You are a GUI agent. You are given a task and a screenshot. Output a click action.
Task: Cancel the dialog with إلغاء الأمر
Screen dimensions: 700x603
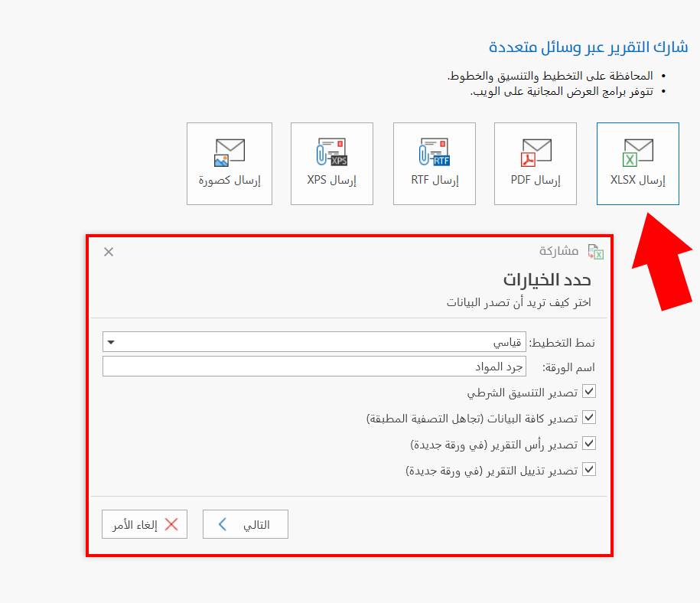pyautogui.click(x=144, y=523)
